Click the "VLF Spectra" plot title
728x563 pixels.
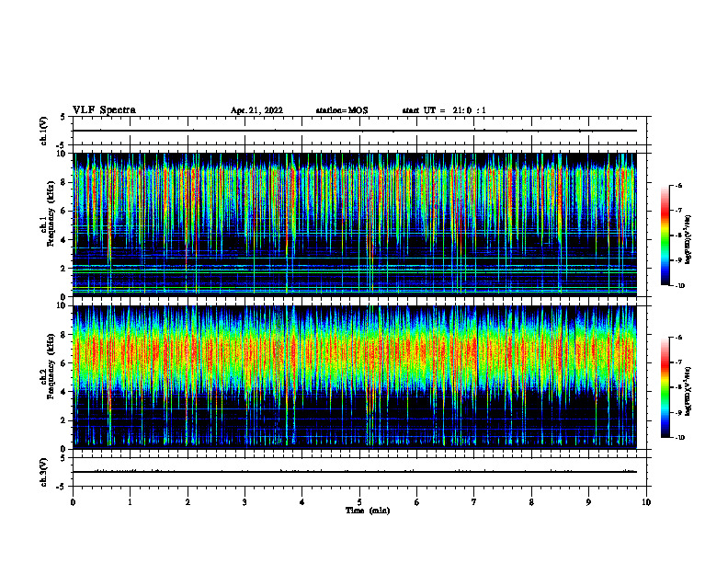pos(104,110)
